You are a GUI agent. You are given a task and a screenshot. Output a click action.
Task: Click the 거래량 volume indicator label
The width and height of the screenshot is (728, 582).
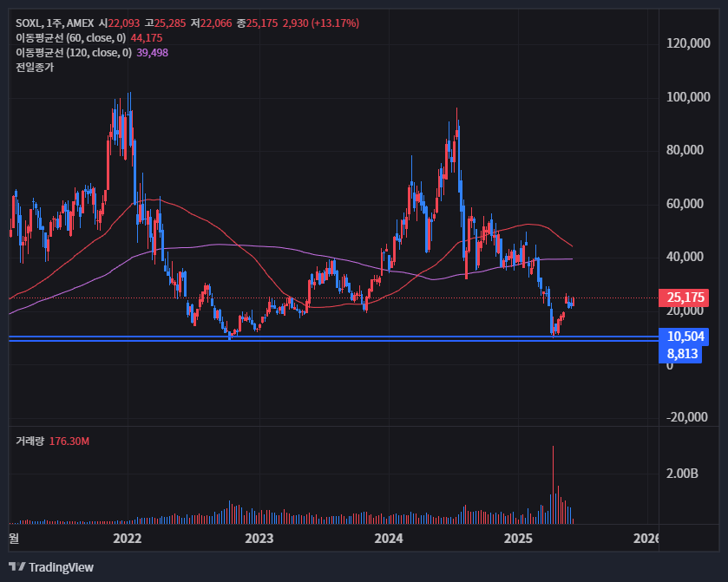coord(30,441)
